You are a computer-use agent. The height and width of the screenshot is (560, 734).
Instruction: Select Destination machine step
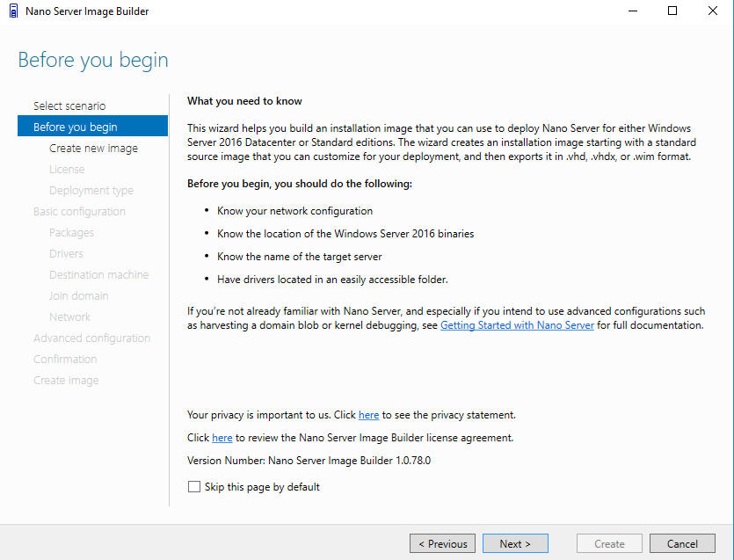tap(98, 275)
